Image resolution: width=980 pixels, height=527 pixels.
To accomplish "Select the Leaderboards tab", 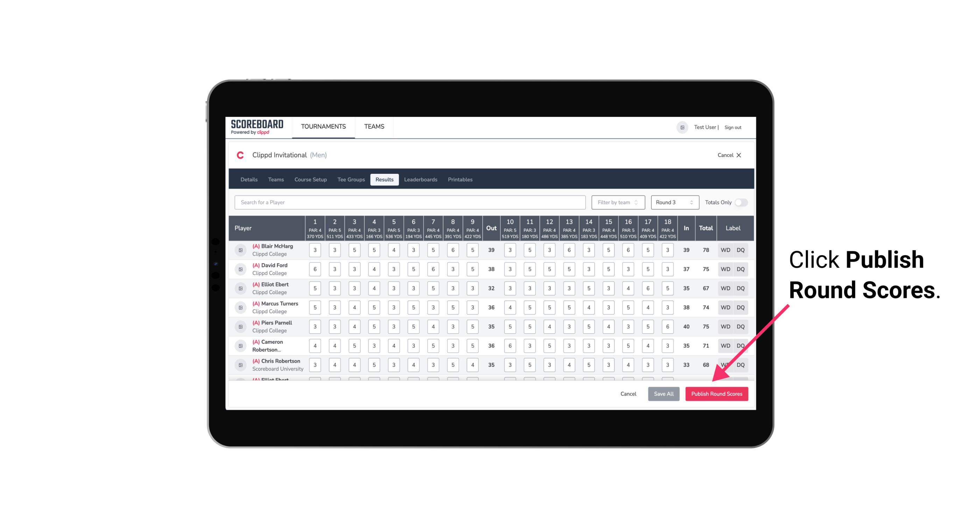I will pos(421,179).
